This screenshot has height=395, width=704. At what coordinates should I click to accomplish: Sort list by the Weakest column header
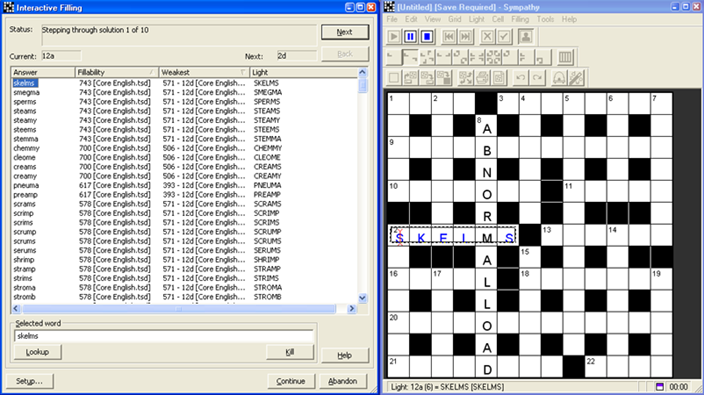tap(204, 72)
